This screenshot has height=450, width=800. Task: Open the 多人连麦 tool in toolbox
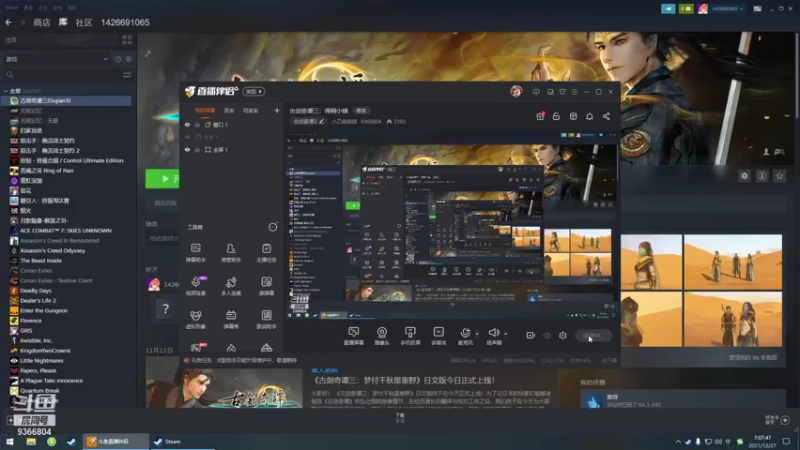(x=231, y=286)
